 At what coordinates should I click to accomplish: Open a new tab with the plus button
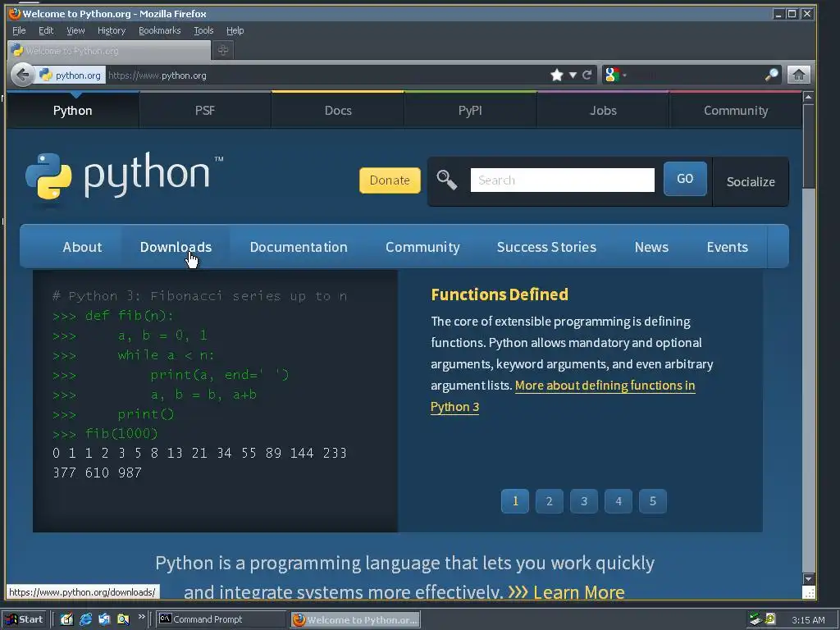coord(223,50)
